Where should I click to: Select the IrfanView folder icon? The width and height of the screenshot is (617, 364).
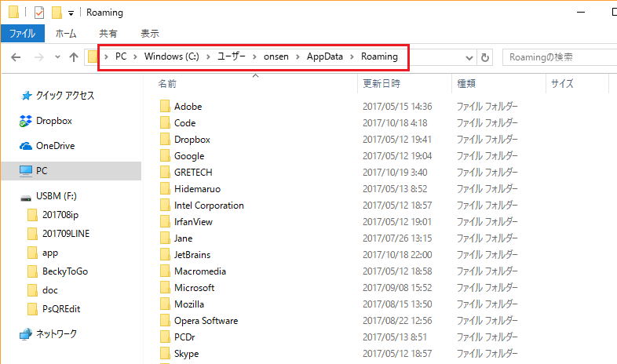click(x=165, y=222)
